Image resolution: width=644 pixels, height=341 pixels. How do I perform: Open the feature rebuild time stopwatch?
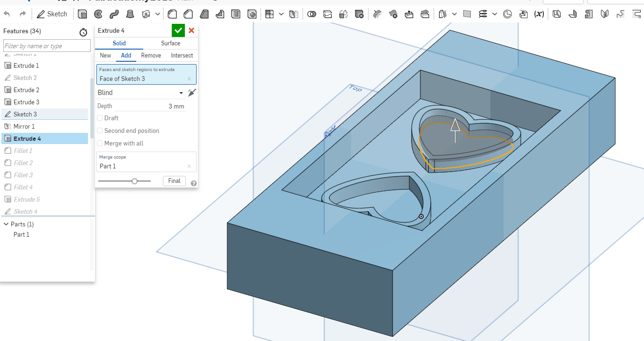point(83,32)
